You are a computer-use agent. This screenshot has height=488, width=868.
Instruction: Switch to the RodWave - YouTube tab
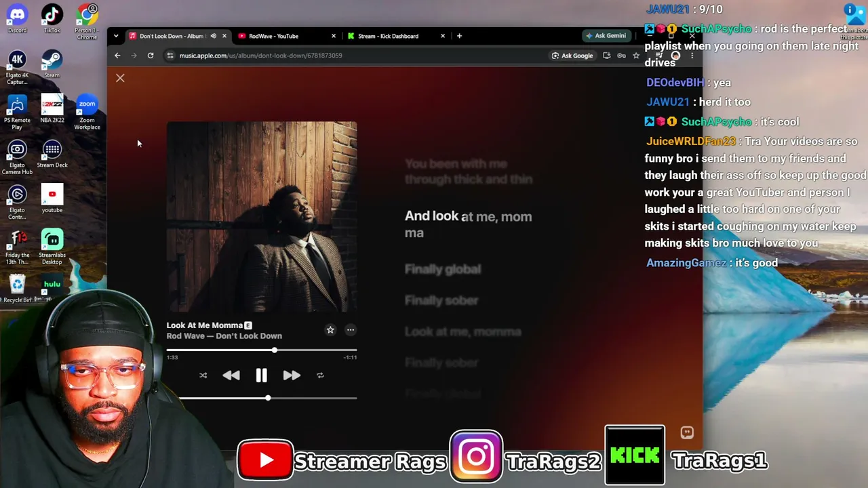[x=273, y=36]
